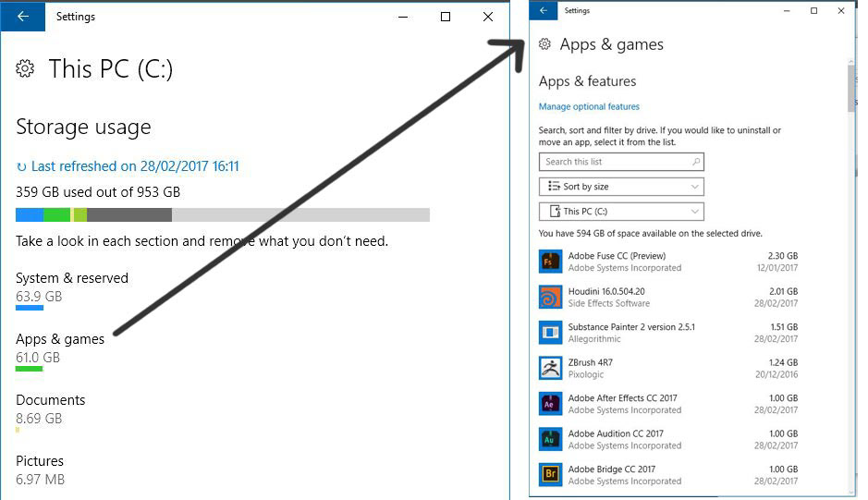Image resolution: width=868 pixels, height=500 pixels.
Task: Click the 2.30 GB size of Adobe Fuse
Action: 783,256
